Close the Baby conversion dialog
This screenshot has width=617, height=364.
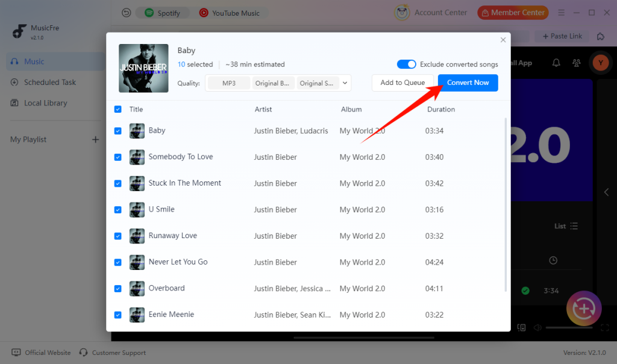[x=503, y=40]
